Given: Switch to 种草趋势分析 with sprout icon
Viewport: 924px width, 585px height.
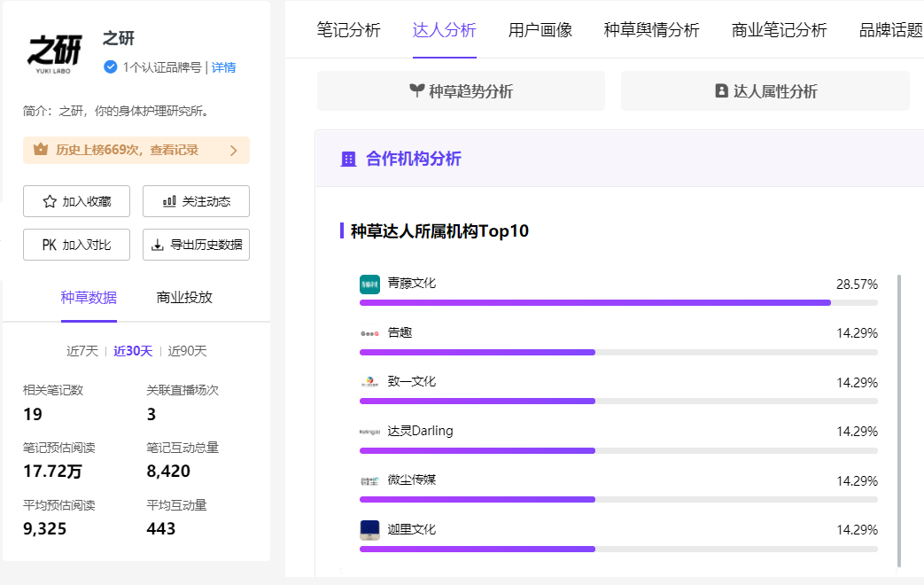Looking at the screenshot, I should pyautogui.click(x=461, y=91).
